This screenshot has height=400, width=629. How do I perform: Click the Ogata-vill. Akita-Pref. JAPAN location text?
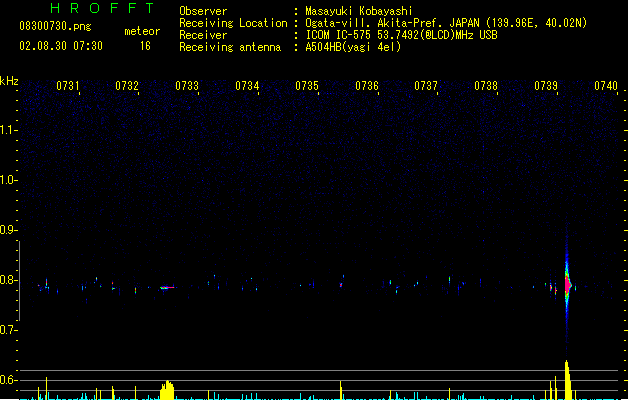pyautogui.click(x=446, y=23)
